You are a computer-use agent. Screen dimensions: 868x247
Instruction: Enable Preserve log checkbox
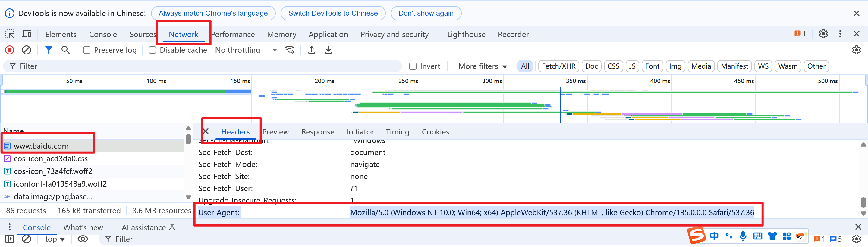coord(87,50)
